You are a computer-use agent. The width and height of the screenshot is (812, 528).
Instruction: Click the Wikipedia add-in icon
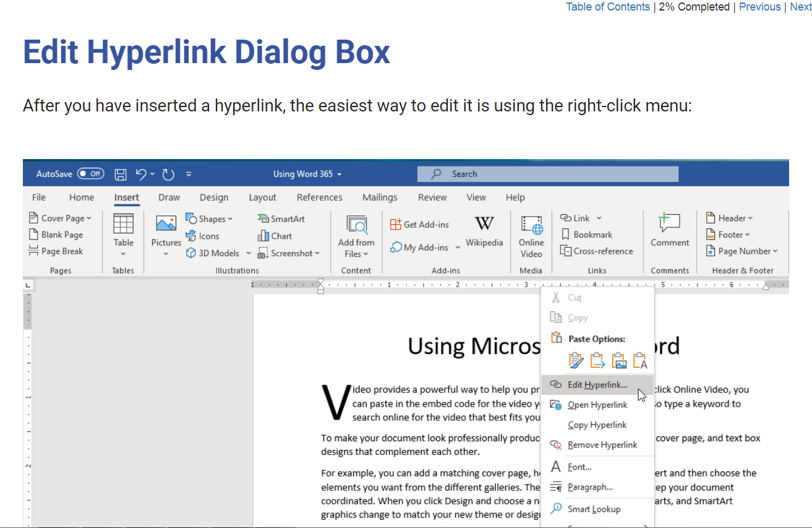[484, 223]
